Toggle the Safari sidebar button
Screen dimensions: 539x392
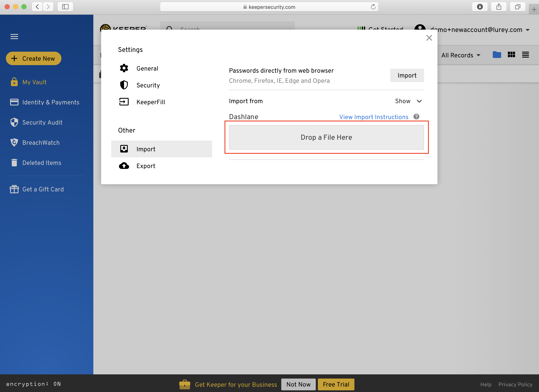tap(65, 7)
